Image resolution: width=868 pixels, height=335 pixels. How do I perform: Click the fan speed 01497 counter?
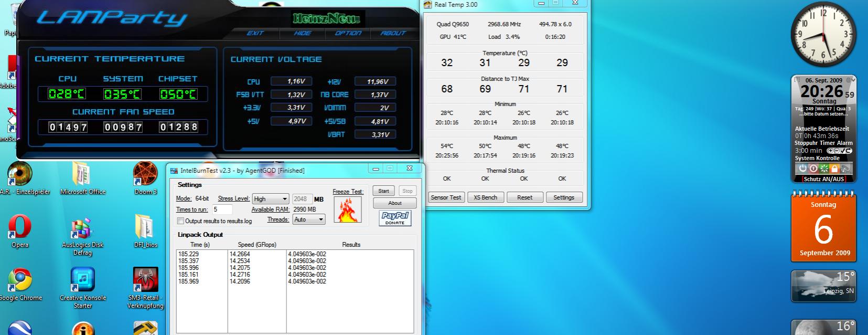pyautogui.click(x=68, y=127)
